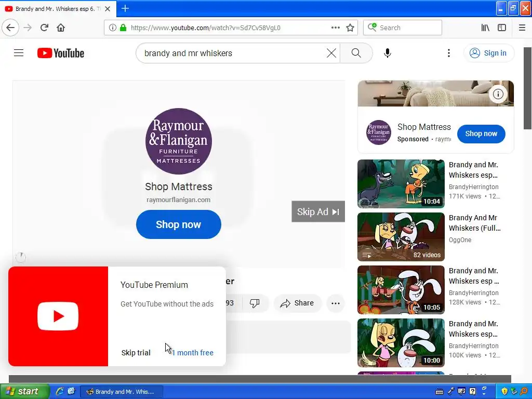Open the browser Library icon
Screen dimensions: 532x399
pos(485,28)
